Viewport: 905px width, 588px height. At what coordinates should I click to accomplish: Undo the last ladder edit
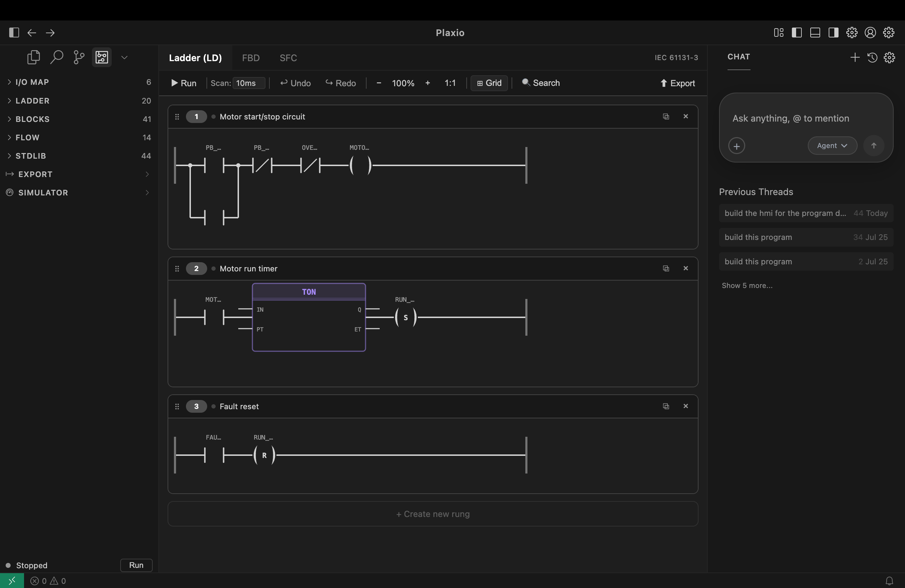tap(296, 83)
